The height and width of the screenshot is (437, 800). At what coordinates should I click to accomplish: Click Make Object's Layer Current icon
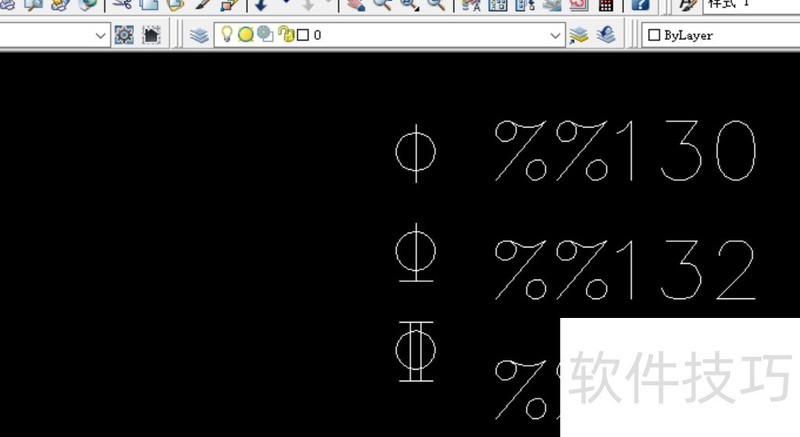point(579,35)
